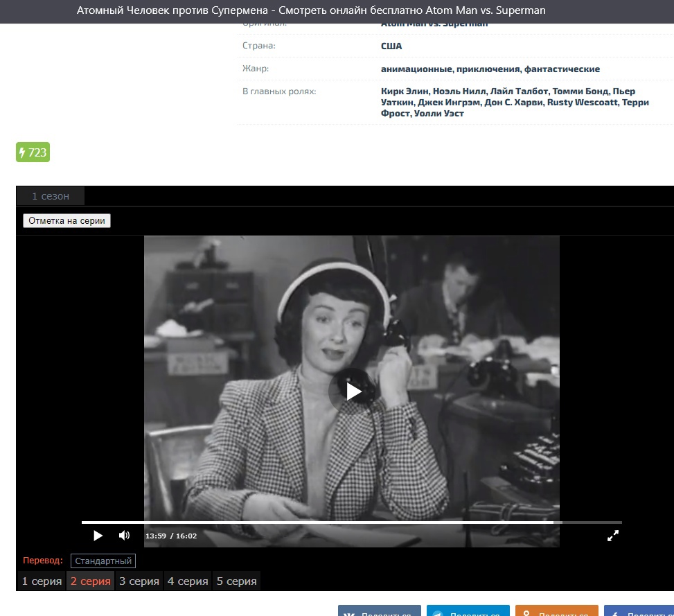Viewport: 674px width, 616px height.
Task: Open the анимационные genre link
Action: (416, 69)
